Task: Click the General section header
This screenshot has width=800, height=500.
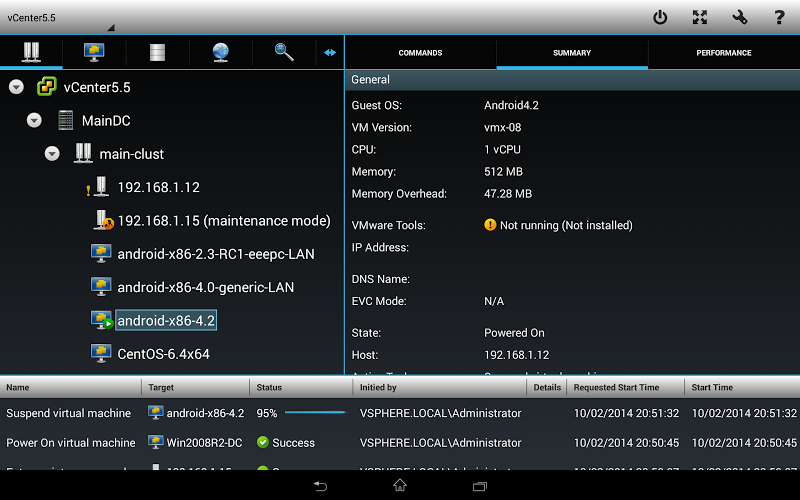Action: pyautogui.click(x=572, y=80)
